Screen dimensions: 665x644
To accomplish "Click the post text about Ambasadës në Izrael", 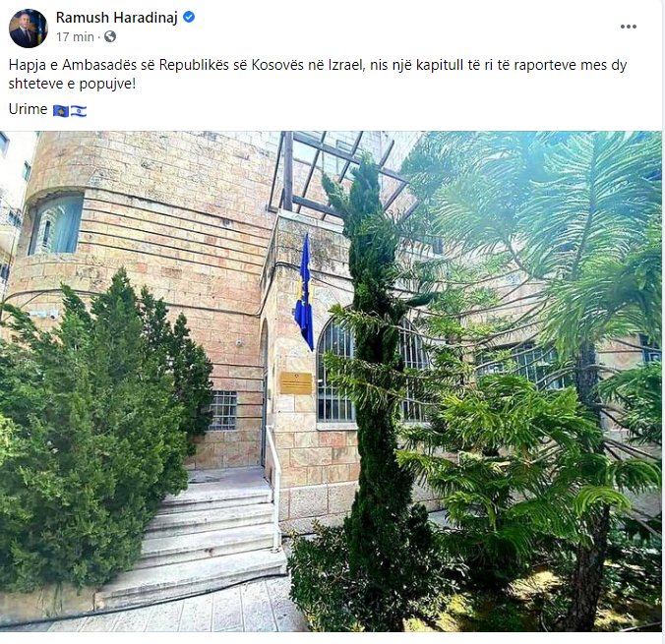I will (x=317, y=74).
